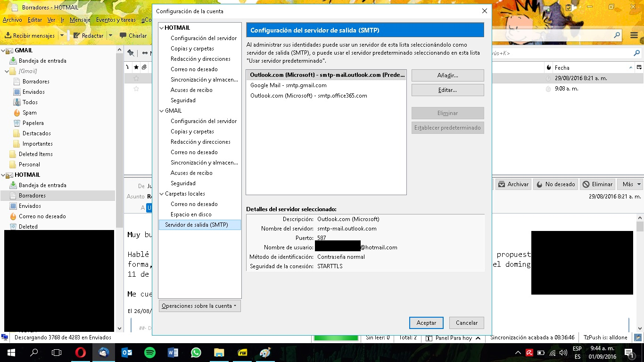Image resolution: width=644 pixels, height=362 pixels.
Task: Open Word from the taskbar
Action: (173, 353)
